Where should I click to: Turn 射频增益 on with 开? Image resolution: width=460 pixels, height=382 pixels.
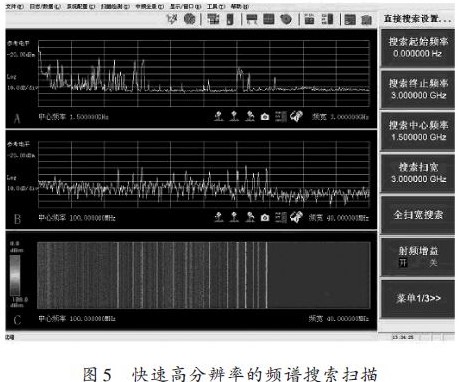click(x=403, y=263)
